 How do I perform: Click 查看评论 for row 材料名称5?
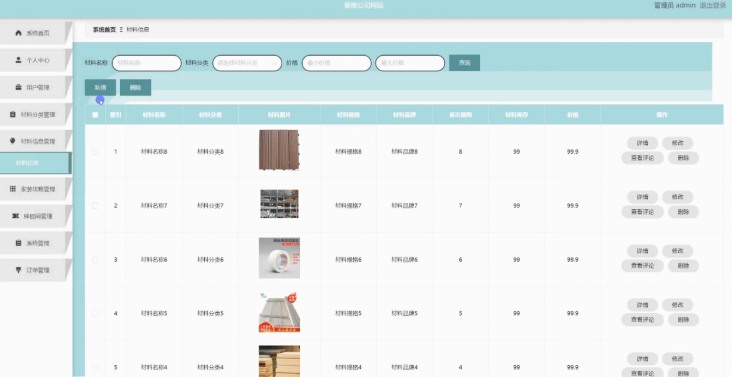click(642, 319)
